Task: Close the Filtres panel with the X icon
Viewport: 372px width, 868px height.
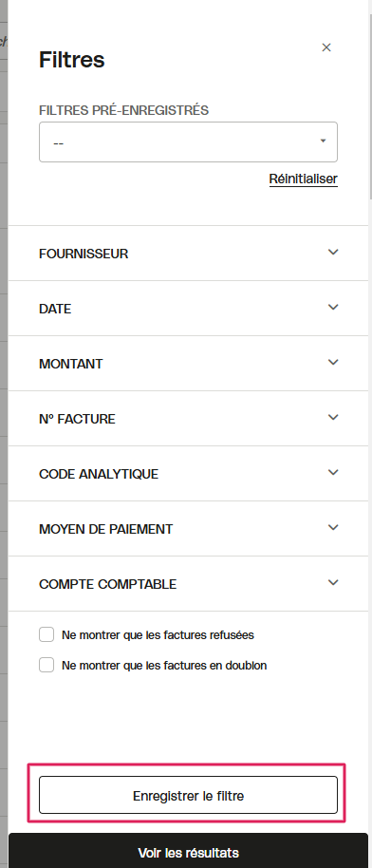Action: 326,47
